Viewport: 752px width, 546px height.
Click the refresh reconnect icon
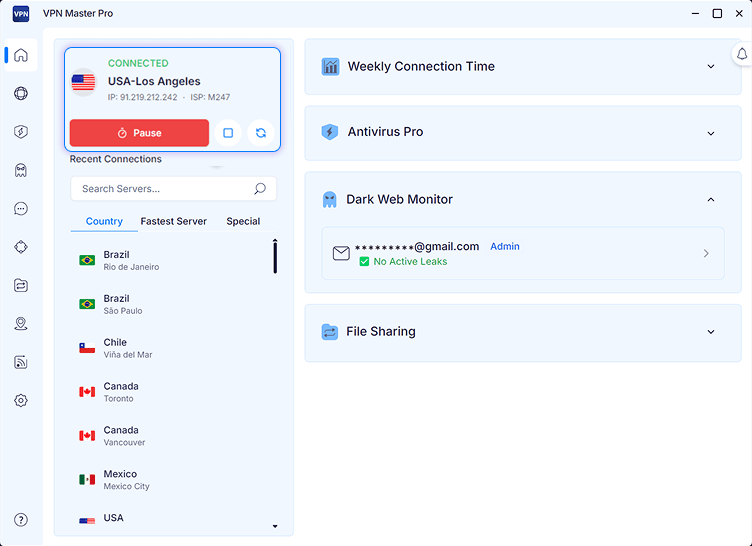(x=261, y=133)
